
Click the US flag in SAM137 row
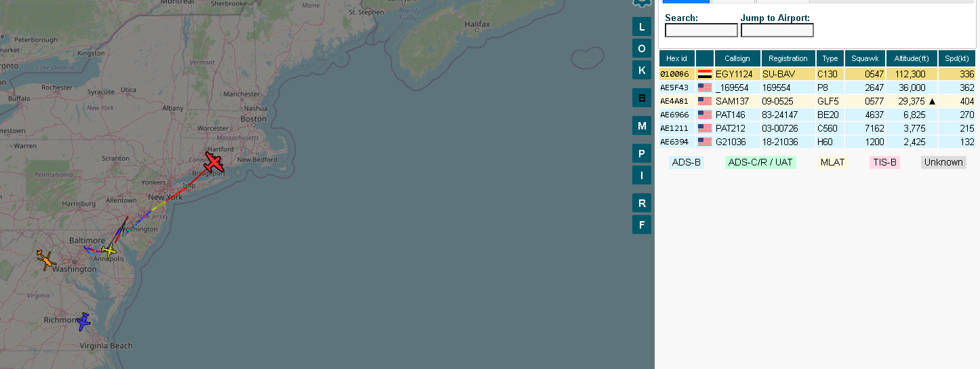click(x=705, y=101)
